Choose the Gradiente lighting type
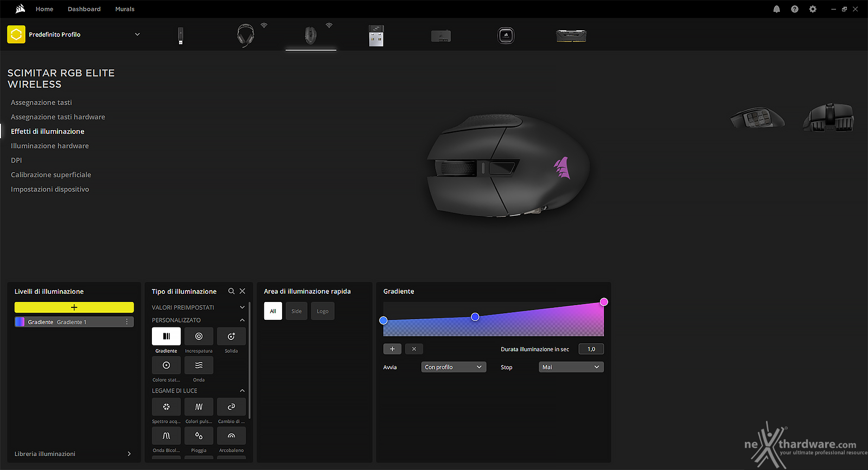Image resolution: width=868 pixels, height=470 pixels. (x=166, y=336)
